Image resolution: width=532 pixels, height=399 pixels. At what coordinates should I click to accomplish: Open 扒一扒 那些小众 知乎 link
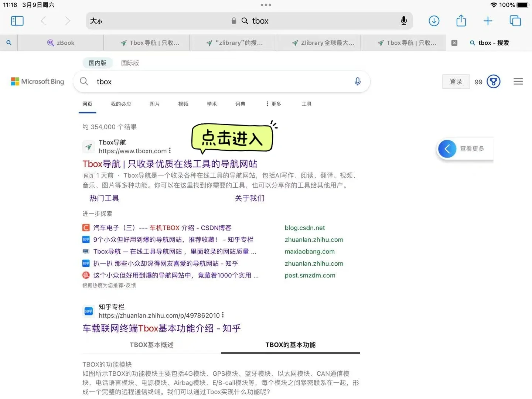point(166,263)
